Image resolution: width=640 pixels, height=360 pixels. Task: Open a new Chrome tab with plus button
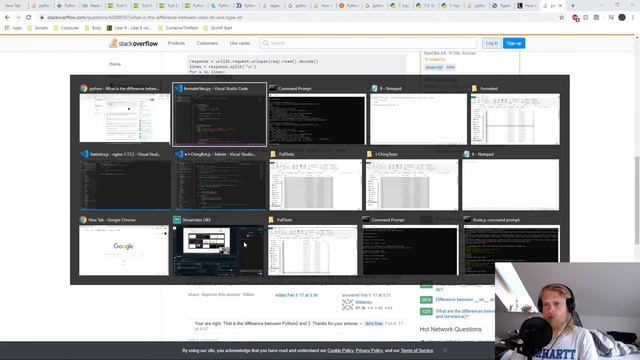[573, 6]
